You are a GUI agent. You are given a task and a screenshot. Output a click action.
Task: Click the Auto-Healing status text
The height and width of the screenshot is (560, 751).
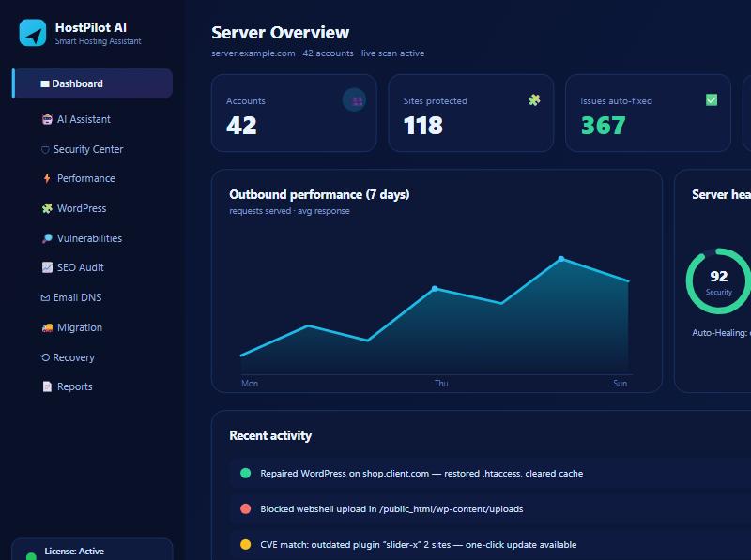pos(721,333)
